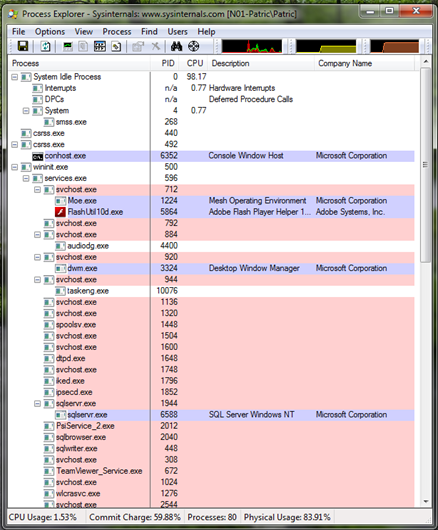Collapse the System Idle Process tree node
438x530 pixels.
tap(15, 77)
